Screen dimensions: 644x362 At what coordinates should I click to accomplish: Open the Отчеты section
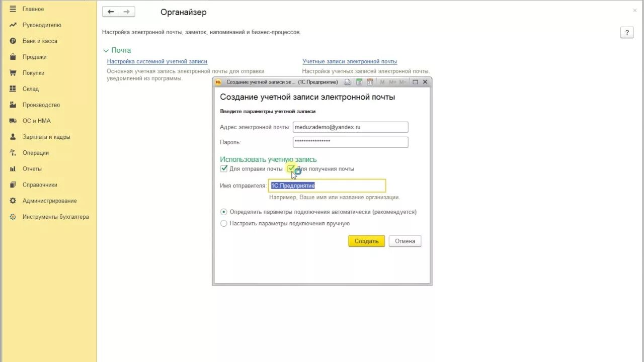click(32, 169)
